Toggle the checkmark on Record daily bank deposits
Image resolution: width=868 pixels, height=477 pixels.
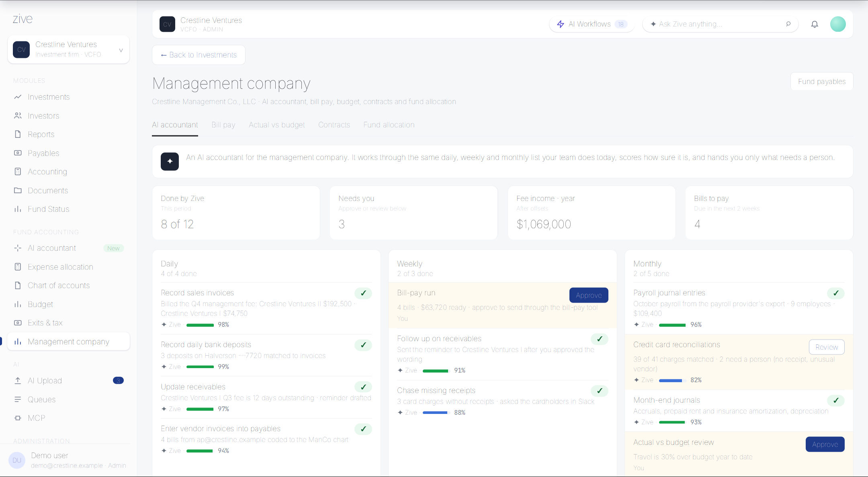[x=363, y=345]
